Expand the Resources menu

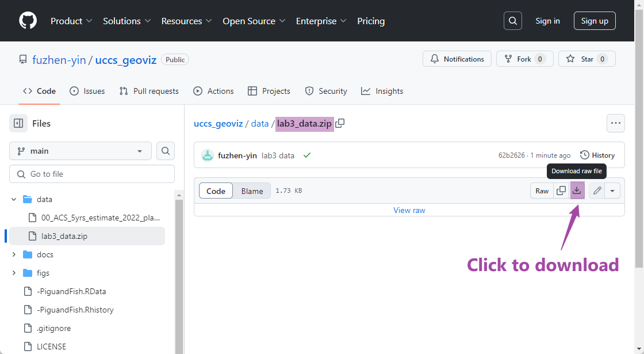186,21
